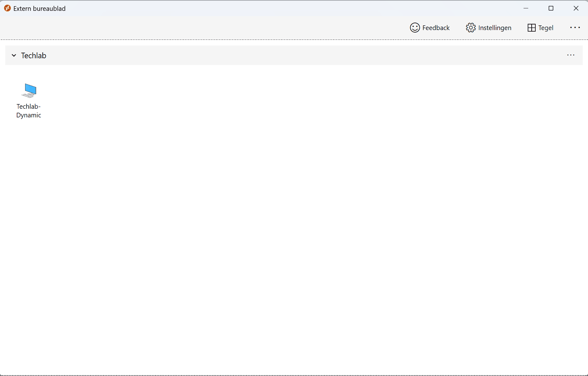Click the Techlab group header name
Screen dimensions: 588x376
click(x=33, y=55)
